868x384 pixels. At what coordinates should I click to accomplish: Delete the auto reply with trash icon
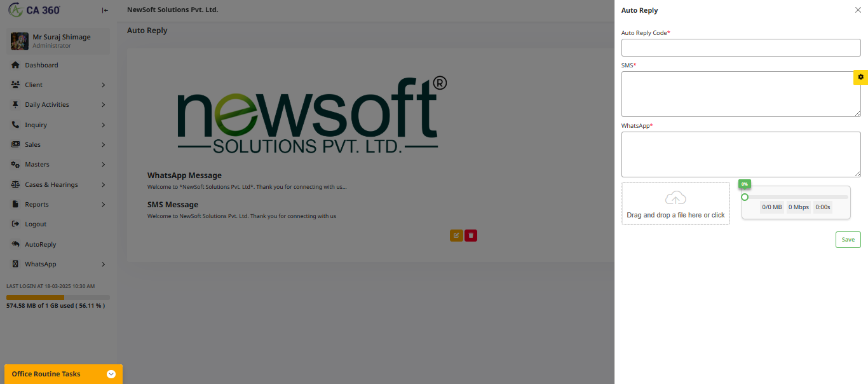[x=471, y=235]
